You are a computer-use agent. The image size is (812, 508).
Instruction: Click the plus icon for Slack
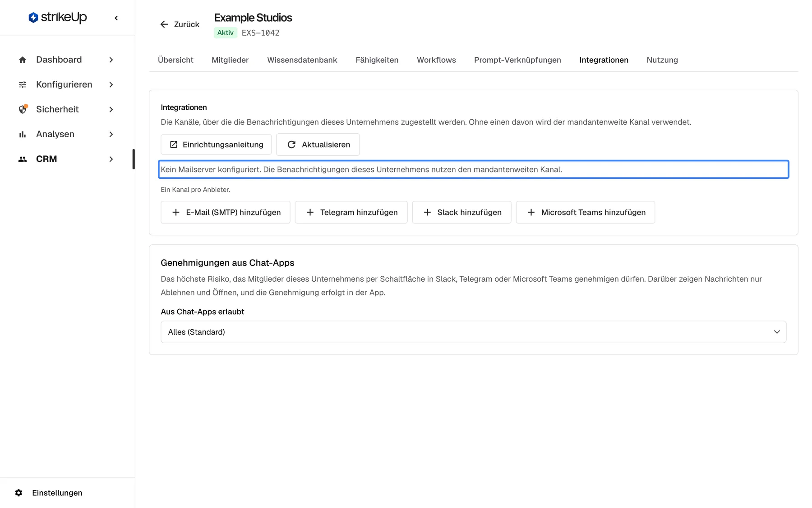(x=427, y=212)
